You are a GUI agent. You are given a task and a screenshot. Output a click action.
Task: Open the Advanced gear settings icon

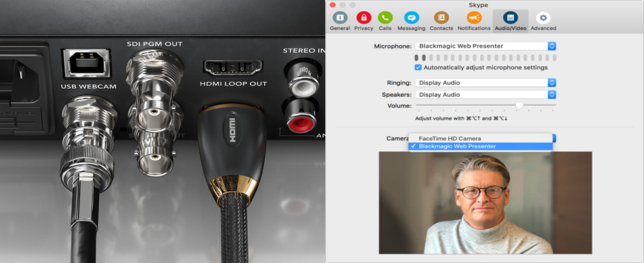(543, 20)
